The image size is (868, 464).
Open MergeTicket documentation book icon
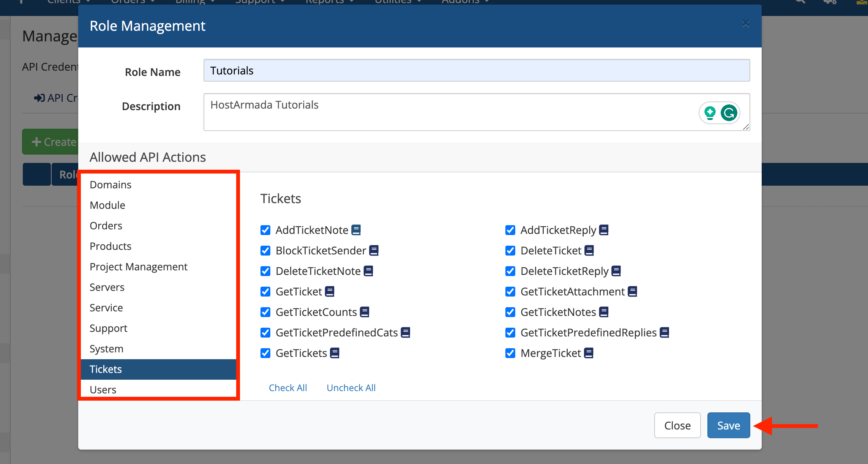click(x=589, y=353)
